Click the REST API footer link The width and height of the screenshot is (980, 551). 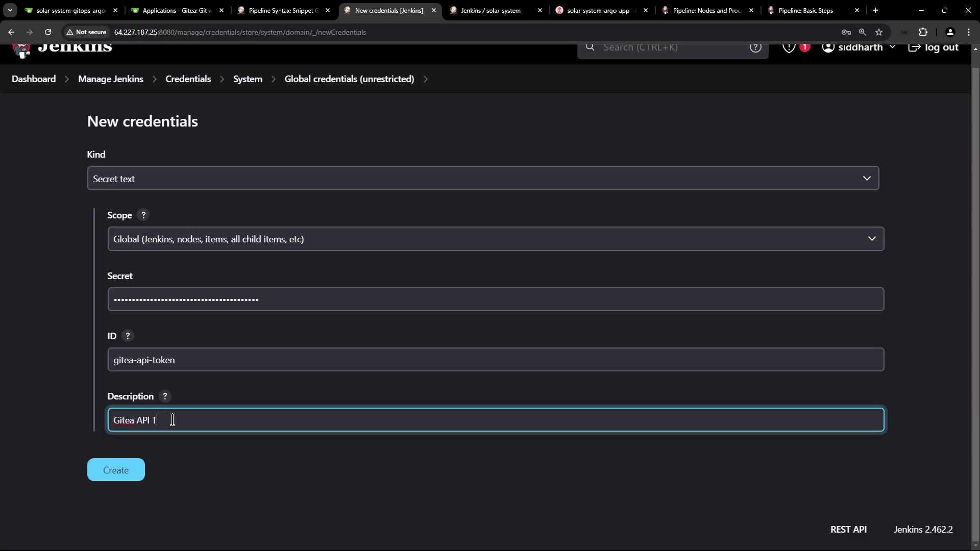pos(848,530)
